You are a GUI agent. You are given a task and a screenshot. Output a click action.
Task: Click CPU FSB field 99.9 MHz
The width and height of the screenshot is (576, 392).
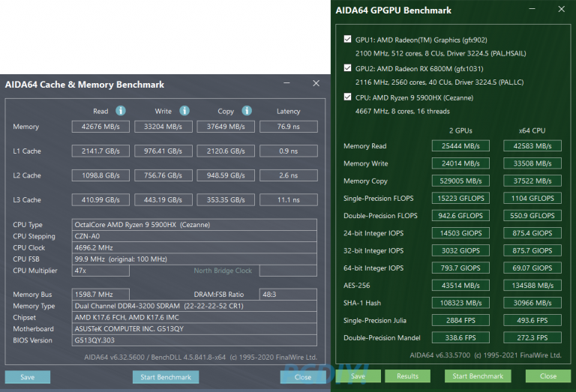(x=194, y=259)
